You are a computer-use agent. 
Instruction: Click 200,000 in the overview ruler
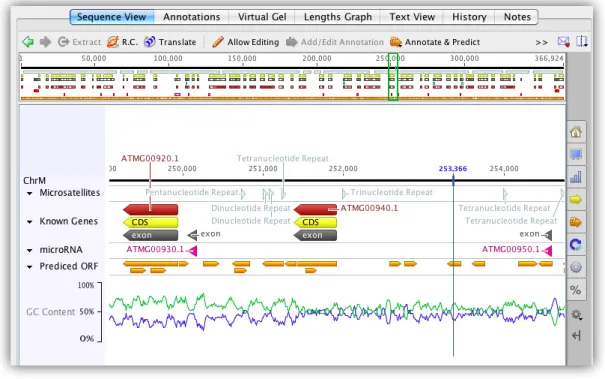click(x=317, y=58)
